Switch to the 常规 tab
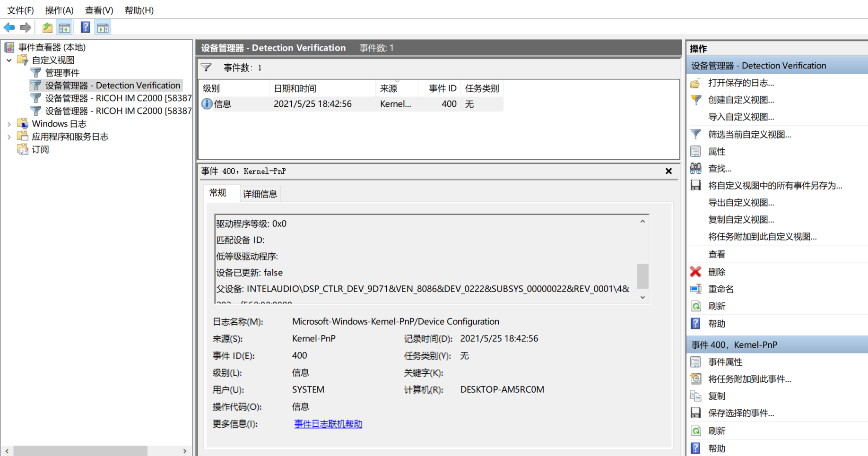The width and height of the screenshot is (868, 456). 218,193
